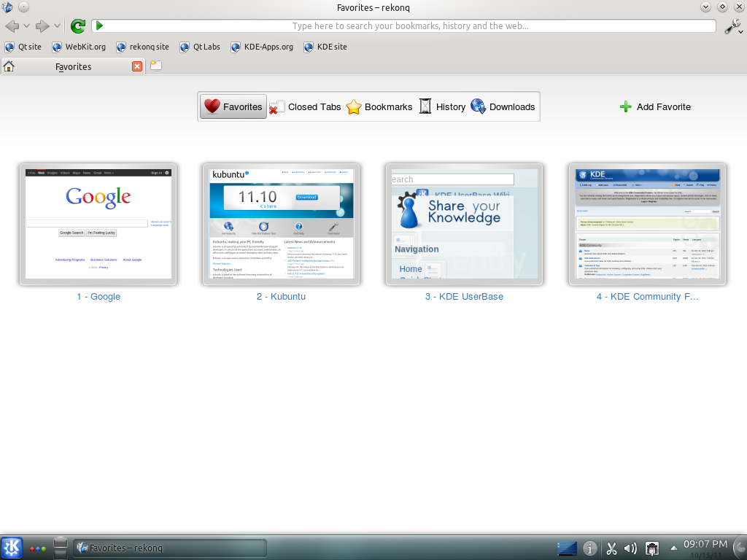Screen dimensions: 747x560
Task: Click the home icon on the tab
Action: 9,66
